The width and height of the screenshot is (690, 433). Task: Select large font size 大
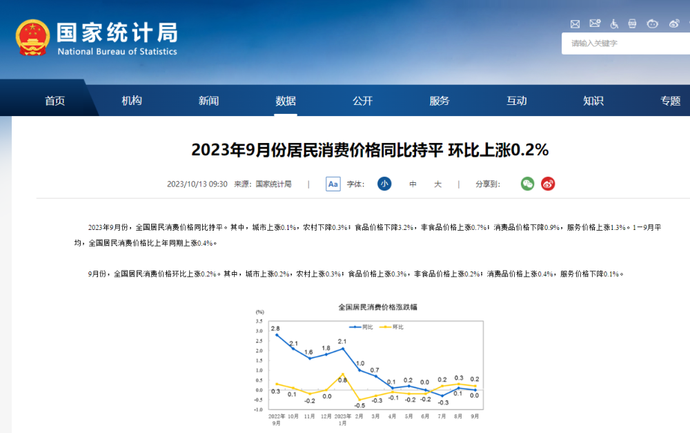[x=437, y=184]
